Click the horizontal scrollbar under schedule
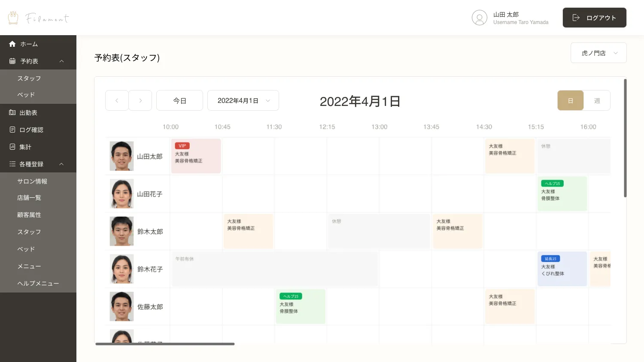Viewport: 644px width, 362px height. [165, 344]
